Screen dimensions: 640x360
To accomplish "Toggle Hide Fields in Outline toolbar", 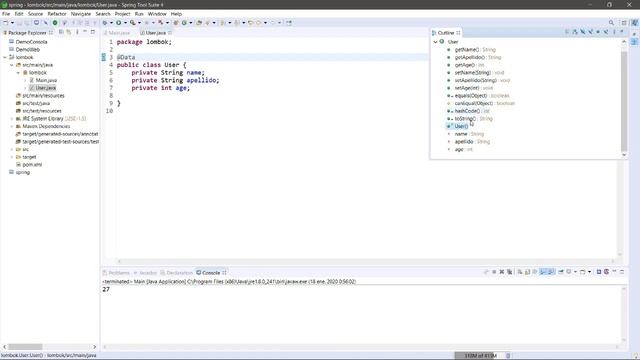I will point(582,32).
